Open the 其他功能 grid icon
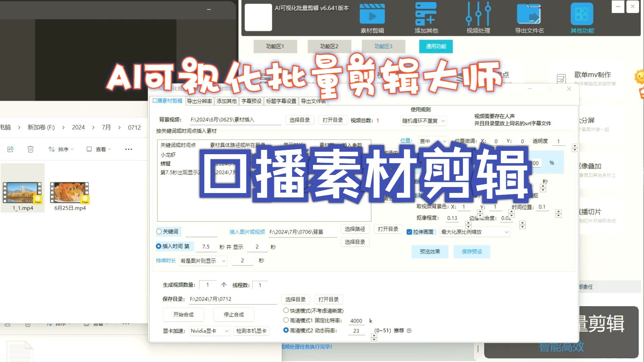Screen dimensions: 644x362 click(x=582, y=14)
